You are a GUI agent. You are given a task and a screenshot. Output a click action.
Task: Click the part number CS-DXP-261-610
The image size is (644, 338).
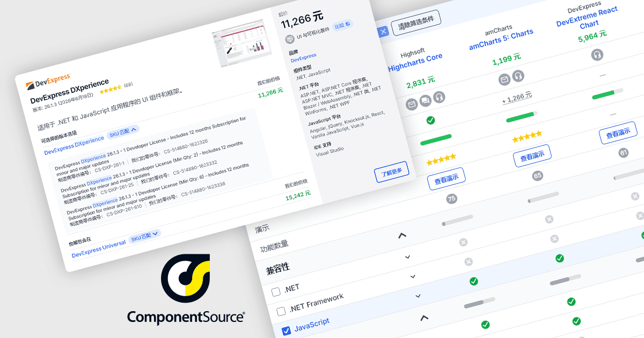point(125,209)
